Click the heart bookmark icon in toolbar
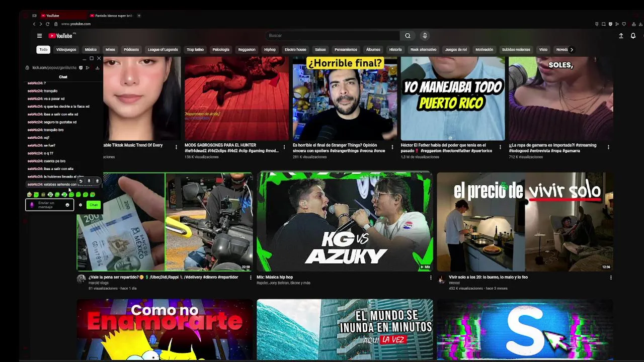Viewport: 644px width, 362px height. pos(624,24)
